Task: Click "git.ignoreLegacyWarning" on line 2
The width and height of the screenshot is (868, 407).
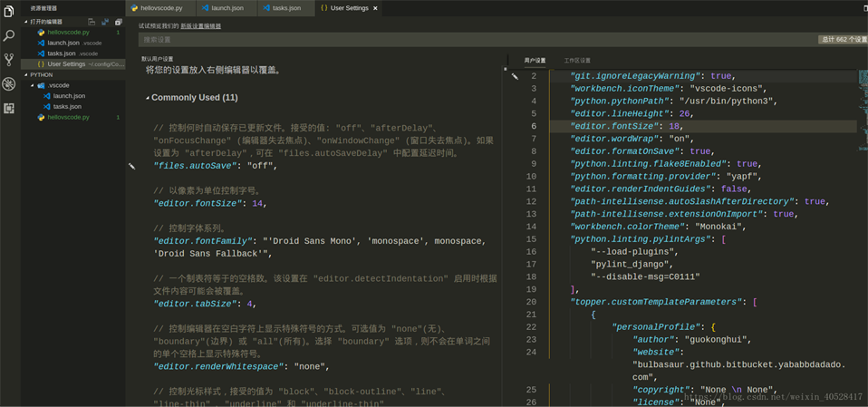Action: tap(636, 76)
